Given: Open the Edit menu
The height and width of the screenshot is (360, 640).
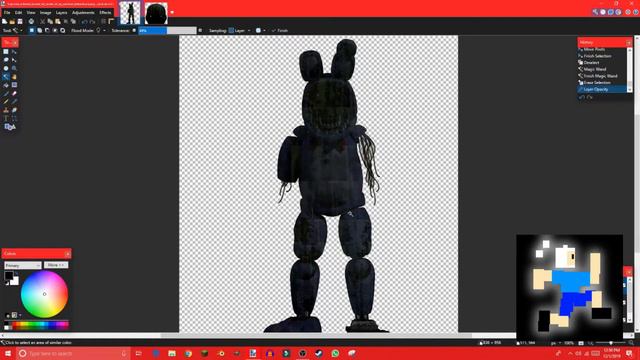Looking at the screenshot, I should pos(18,13).
